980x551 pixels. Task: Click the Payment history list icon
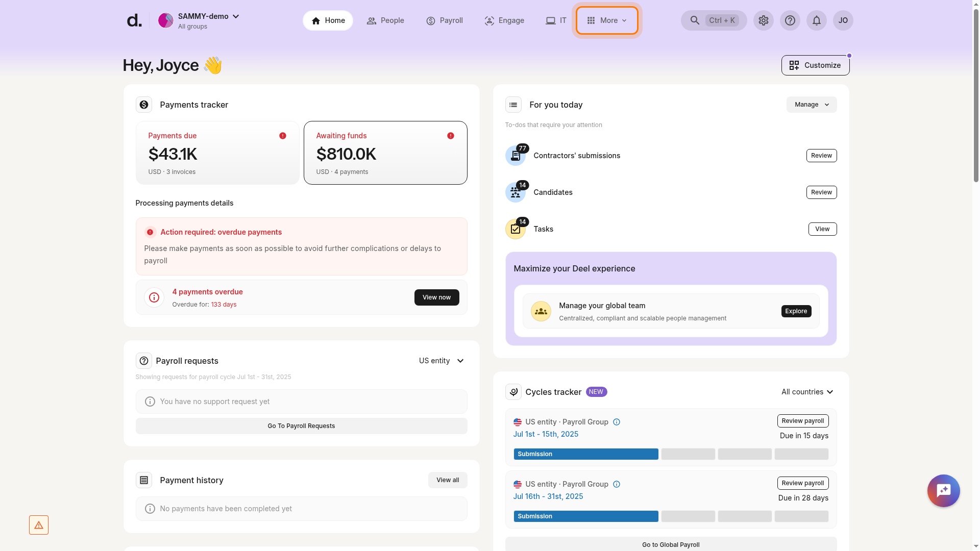click(144, 480)
